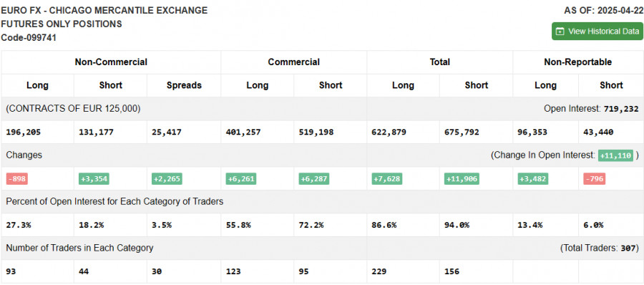
Task: Click the red -898 change badge
Action: click(x=17, y=179)
